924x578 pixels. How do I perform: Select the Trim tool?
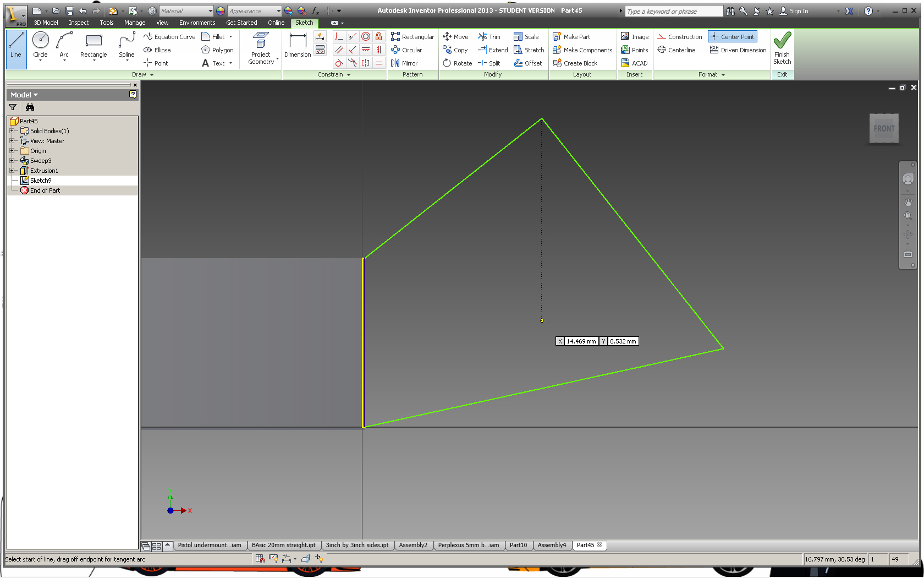489,37
